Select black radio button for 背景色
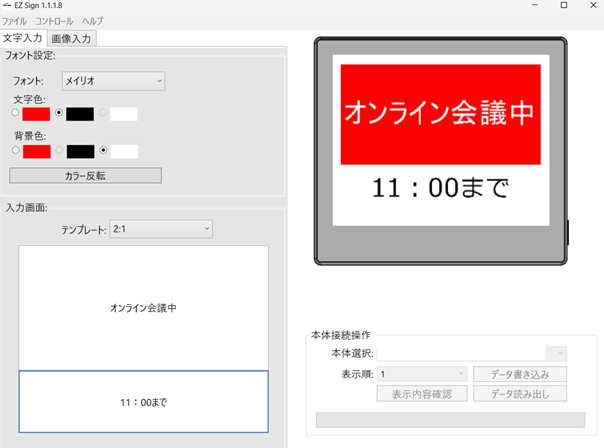This screenshot has height=448, width=604. click(x=59, y=150)
